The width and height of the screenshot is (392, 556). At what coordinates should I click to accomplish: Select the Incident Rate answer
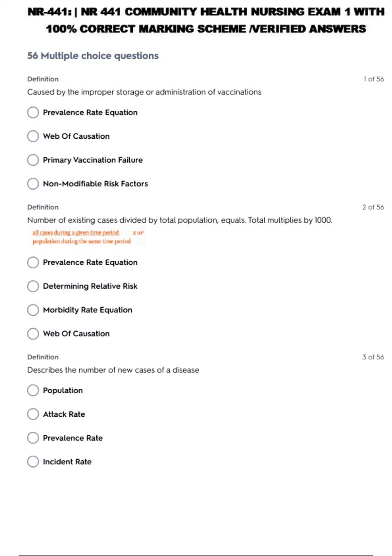click(33, 462)
